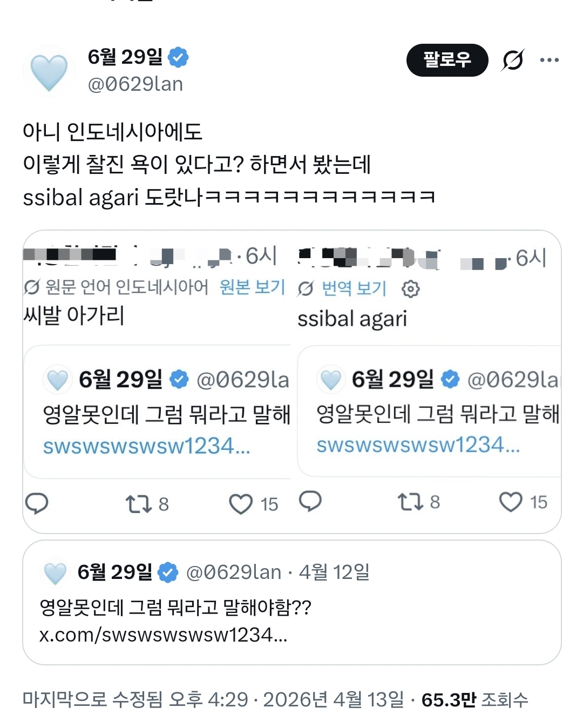Click retweet icon in left screenshot

[138, 504]
